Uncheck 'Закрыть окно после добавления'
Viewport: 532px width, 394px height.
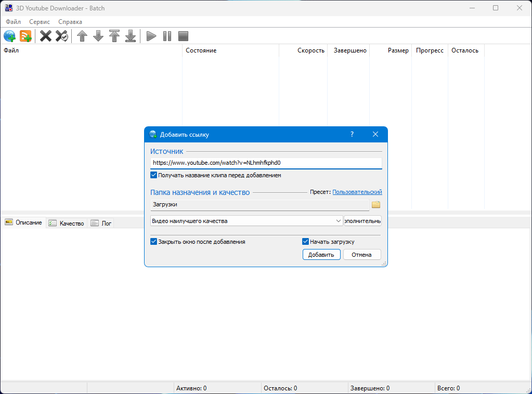click(x=154, y=242)
